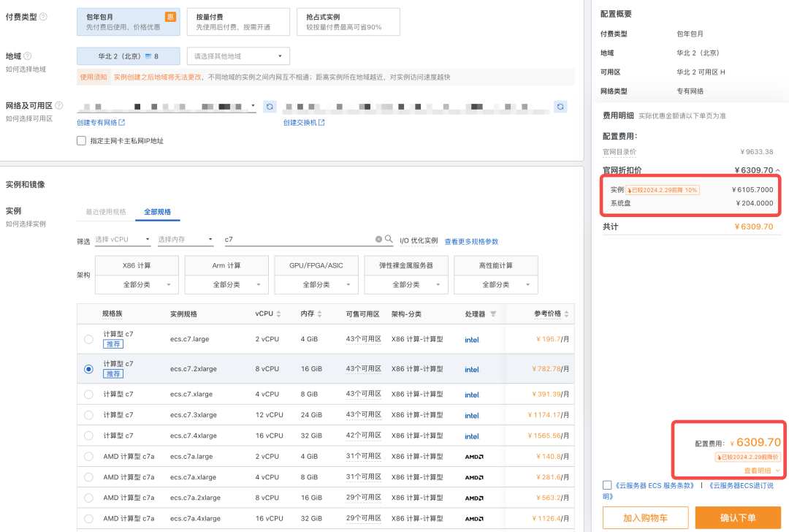
Task: Open the 选择 vCPU filter dropdown
Action: click(x=123, y=240)
